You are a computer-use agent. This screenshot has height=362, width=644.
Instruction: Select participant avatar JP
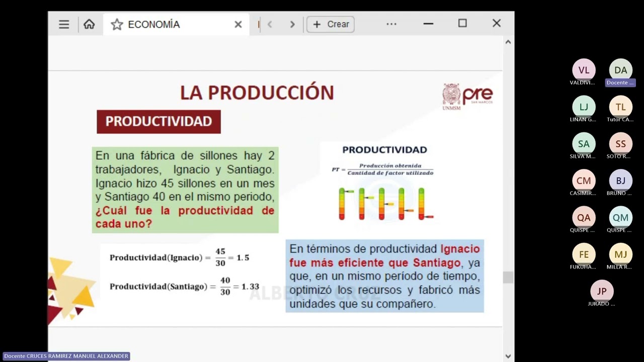point(602,291)
